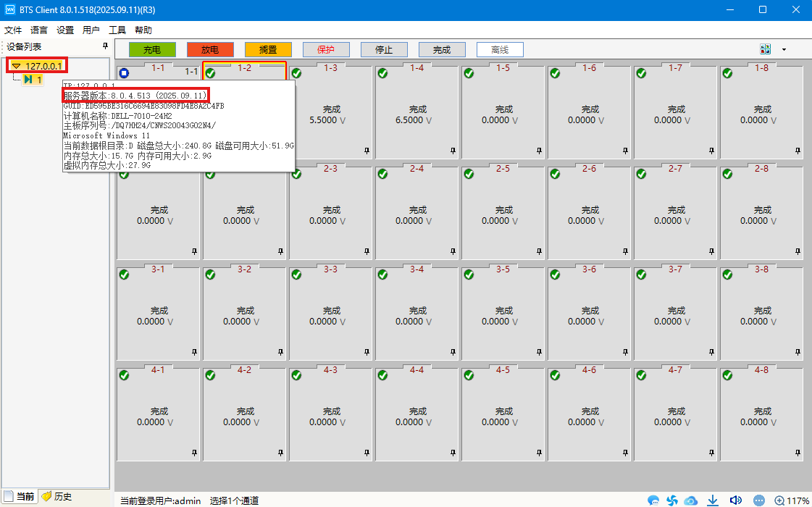This screenshot has height=507, width=812.
Task: Click the fan icon in the status bar
Action: click(671, 500)
